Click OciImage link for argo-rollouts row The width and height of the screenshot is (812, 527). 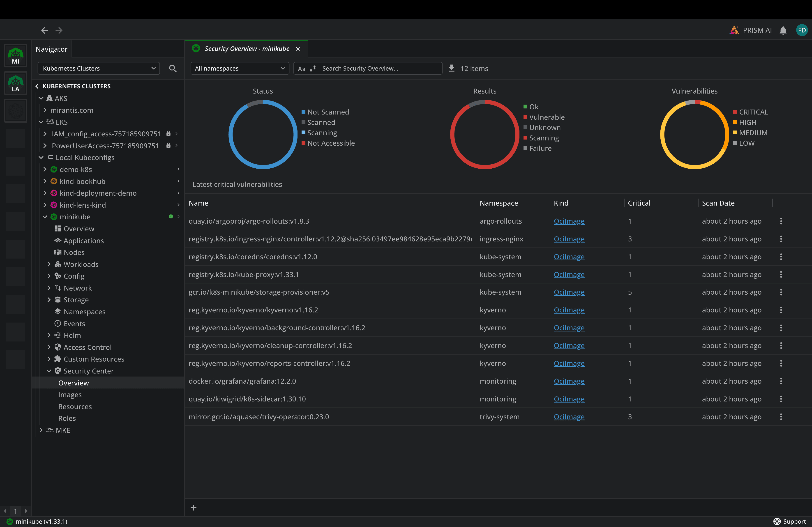click(569, 221)
